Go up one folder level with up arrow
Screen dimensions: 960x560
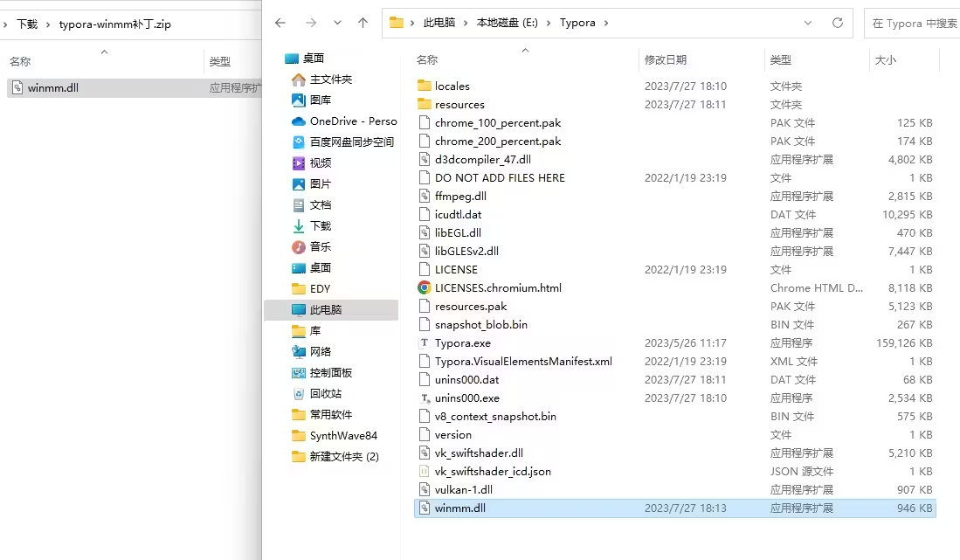click(x=363, y=23)
